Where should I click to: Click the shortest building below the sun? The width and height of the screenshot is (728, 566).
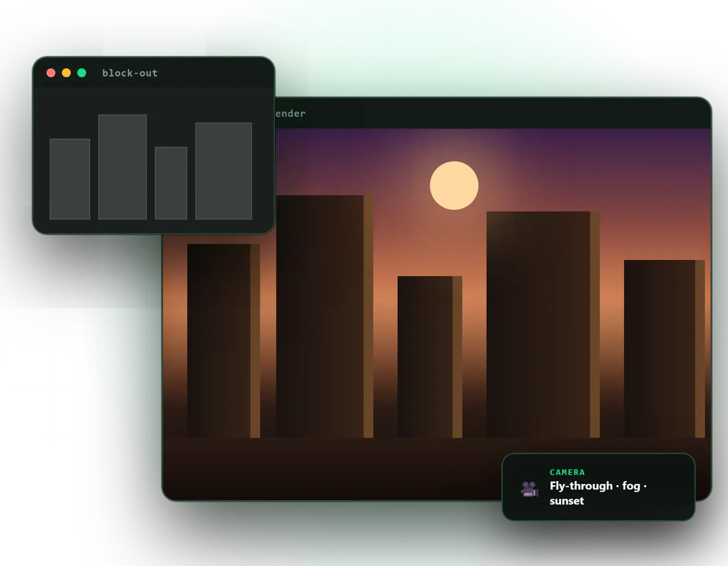(430, 357)
